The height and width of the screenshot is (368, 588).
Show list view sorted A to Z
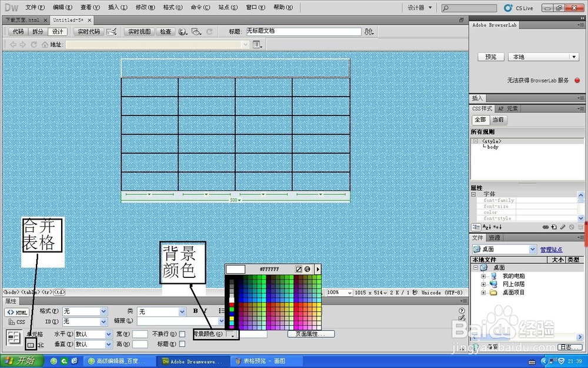[x=487, y=227]
